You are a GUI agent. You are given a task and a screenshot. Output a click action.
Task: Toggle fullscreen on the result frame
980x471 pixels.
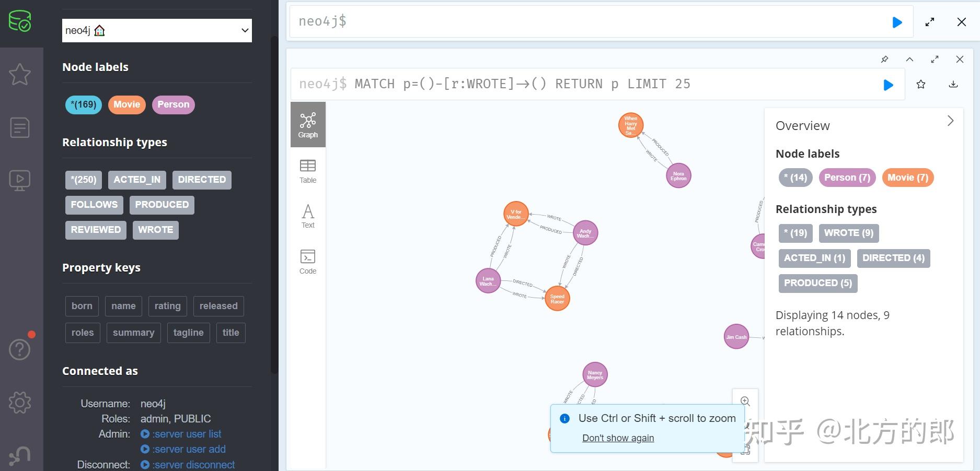935,59
